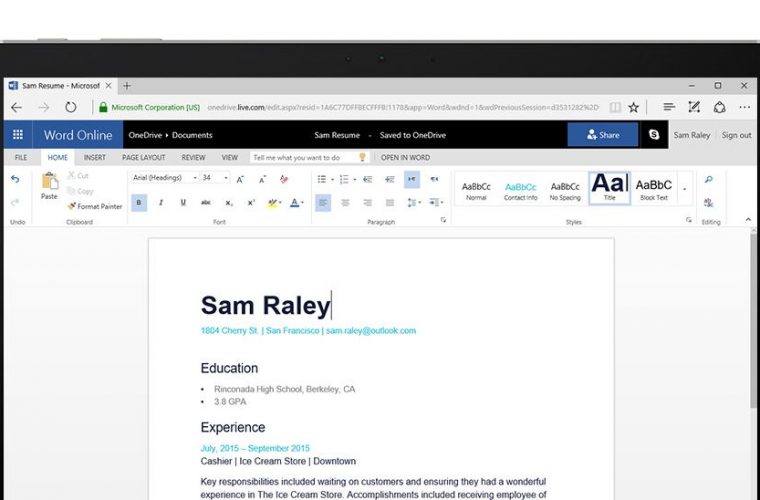The height and width of the screenshot is (500, 760).
Task: Toggle left-to-right text direction
Action: 412,179
